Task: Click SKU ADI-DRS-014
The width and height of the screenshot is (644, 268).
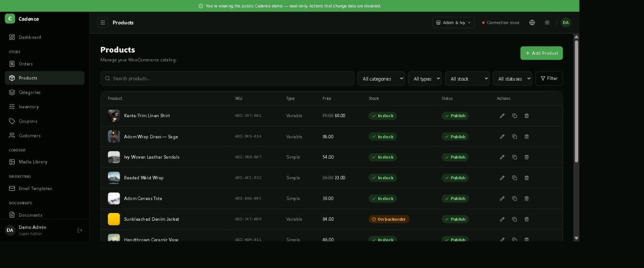Action: click(x=248, y=136)
